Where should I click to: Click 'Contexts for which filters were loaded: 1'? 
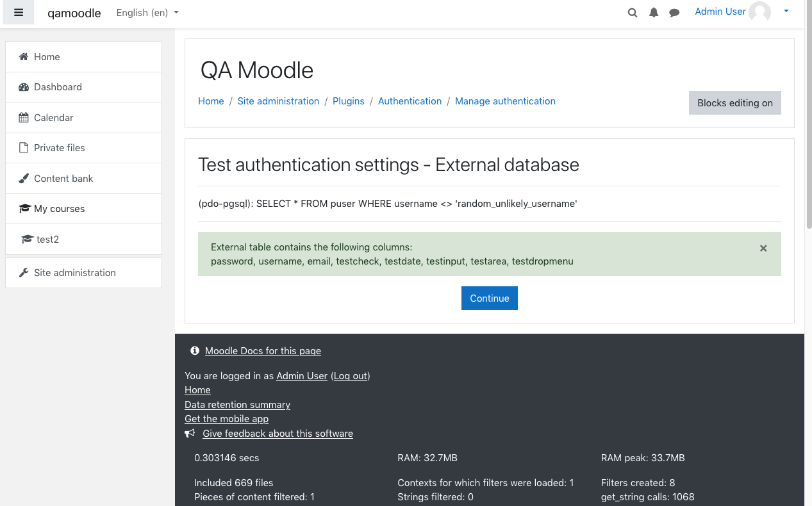coord(485,483)
